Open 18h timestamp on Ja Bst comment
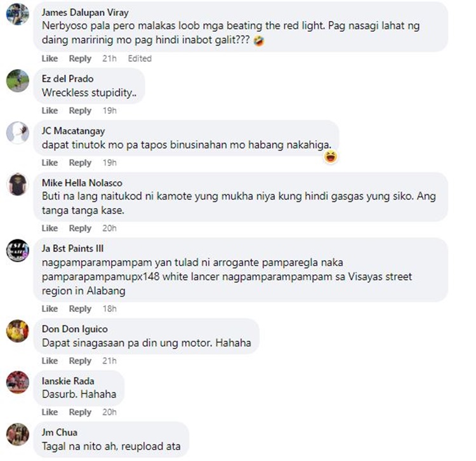Screen dimensions: 476x461 (x=109, y=309)
